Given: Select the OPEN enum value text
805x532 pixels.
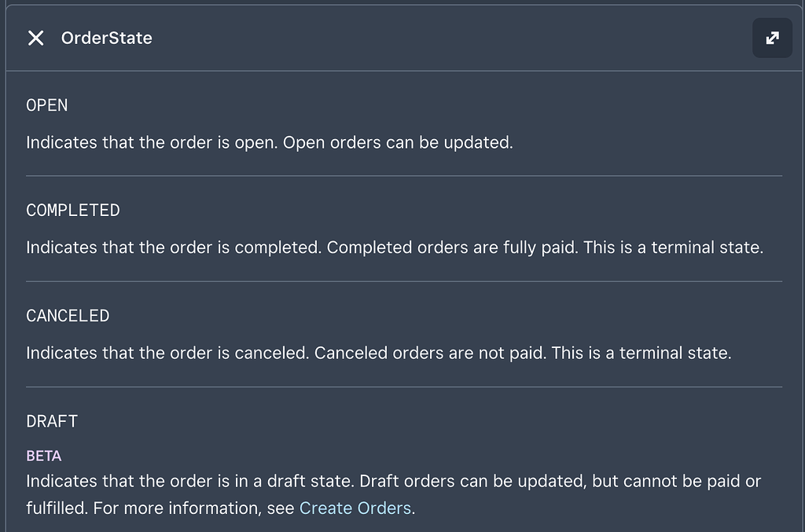Looking at the screenshot, I should 46,105.
